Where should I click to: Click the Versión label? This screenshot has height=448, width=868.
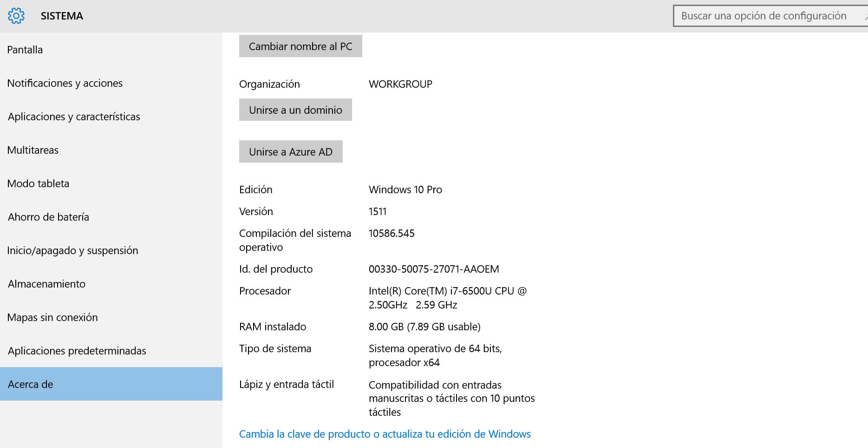256,211
